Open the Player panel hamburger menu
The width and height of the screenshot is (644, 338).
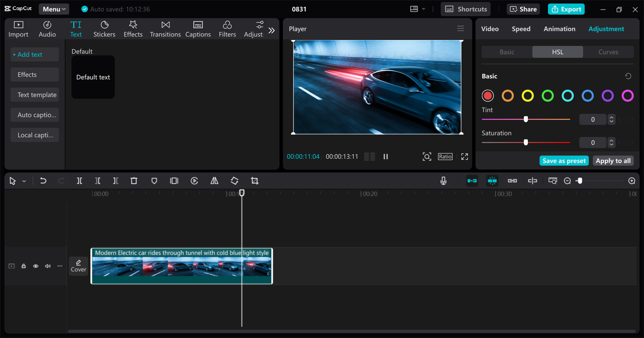pyautogui.click(x=460, y=29)
